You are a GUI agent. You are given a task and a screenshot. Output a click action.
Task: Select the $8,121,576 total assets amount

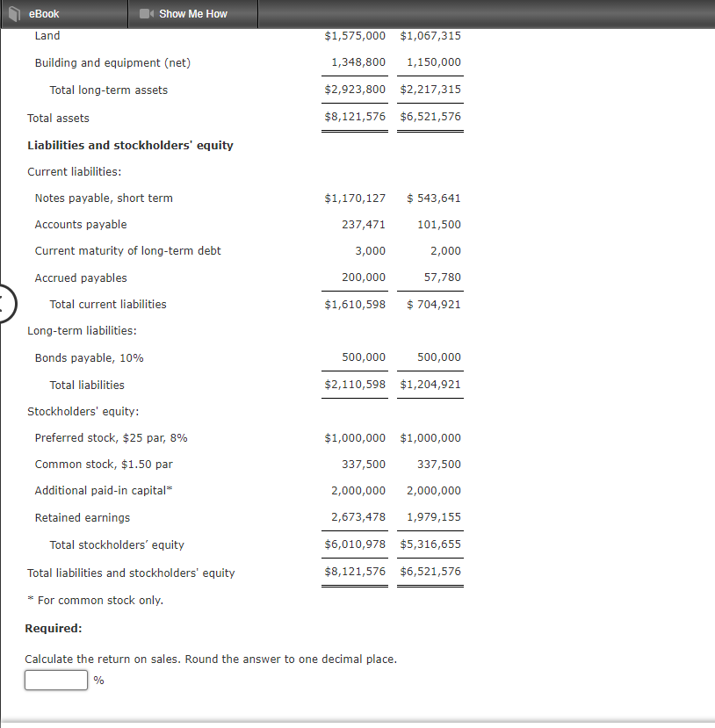[x=354, y=116]
